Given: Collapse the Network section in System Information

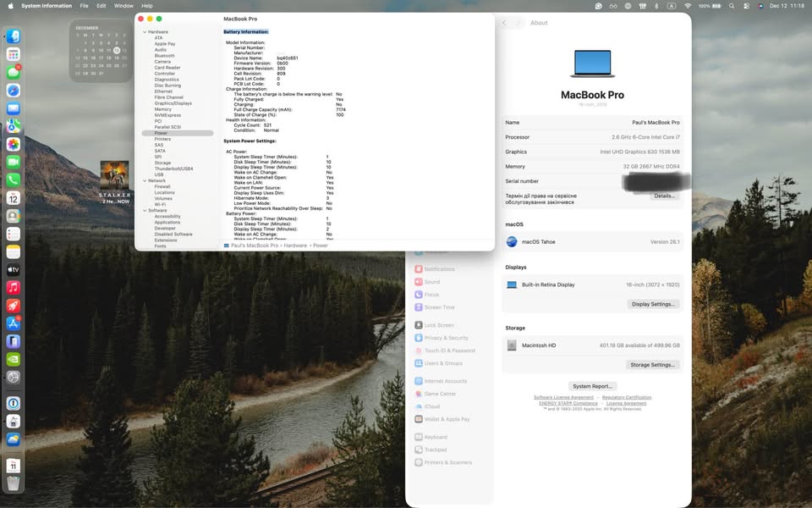Looking at the screenshot, I should pos(145,180).
